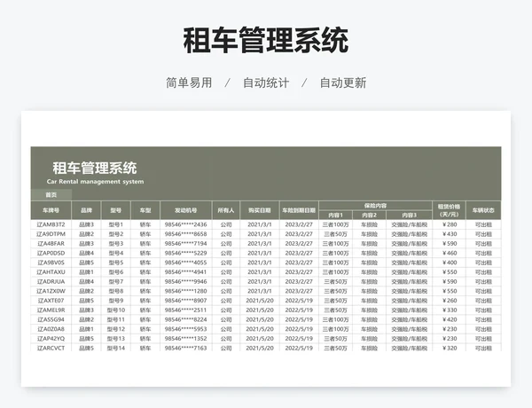Select engine number 98546*****4055
The height and width of the screenshot is (408, 532).
(186, 263)
